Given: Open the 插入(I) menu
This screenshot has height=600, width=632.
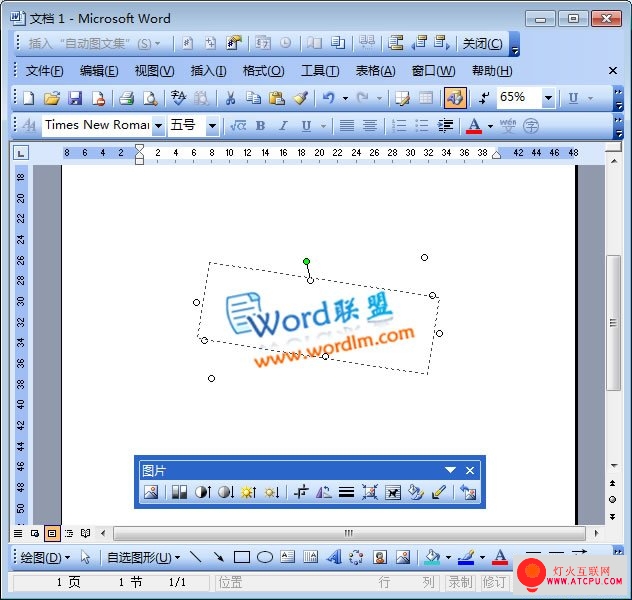Looking at the screenshot, I should pyautogui.click(x=208, y=71).
